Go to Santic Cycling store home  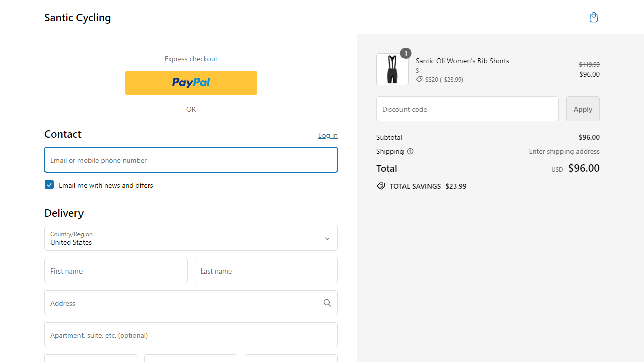pos(77,17)
